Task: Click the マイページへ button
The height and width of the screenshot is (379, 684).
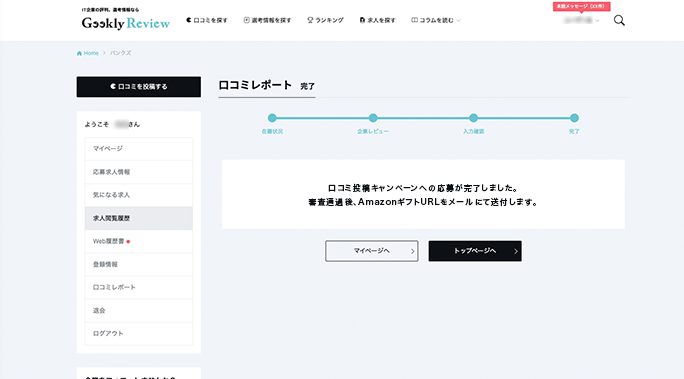Action: coord(372,251)
